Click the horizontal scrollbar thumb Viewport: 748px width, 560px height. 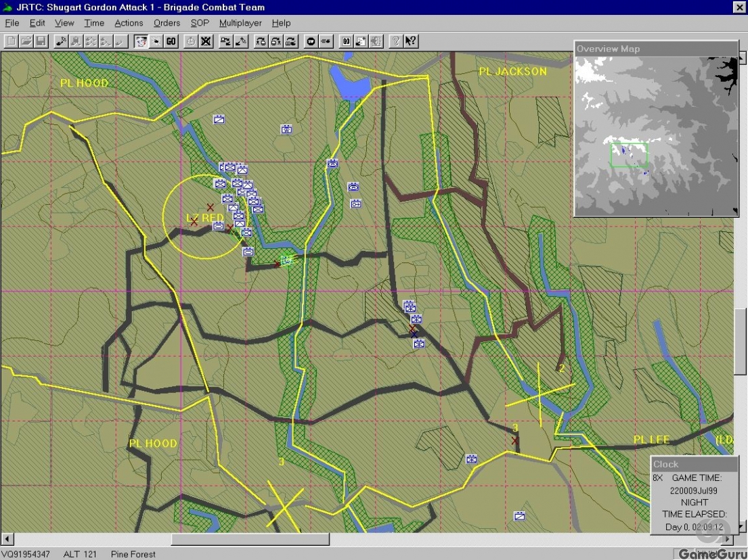250,539
